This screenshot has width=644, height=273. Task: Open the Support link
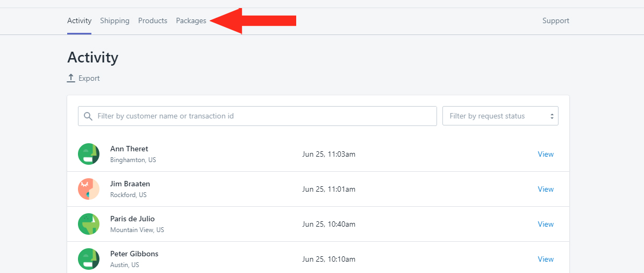(556, 20)
